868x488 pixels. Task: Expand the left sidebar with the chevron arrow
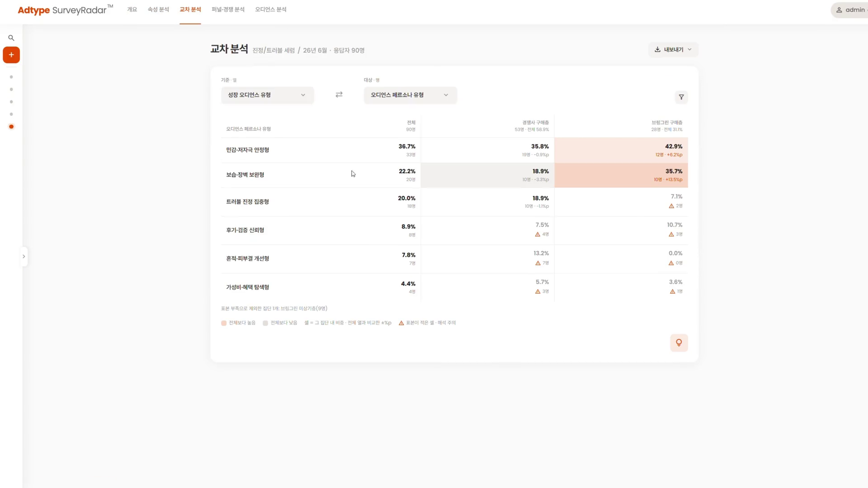[x=24, y=256]
